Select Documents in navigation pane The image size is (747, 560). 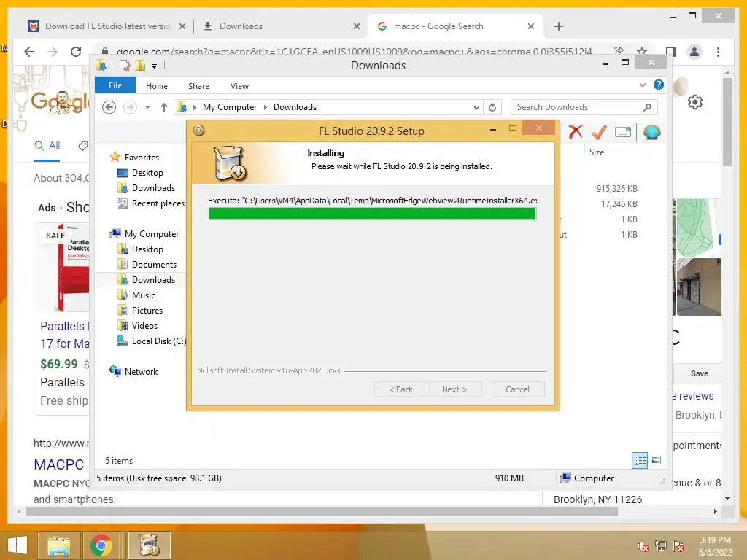click(x=154, y=264)
